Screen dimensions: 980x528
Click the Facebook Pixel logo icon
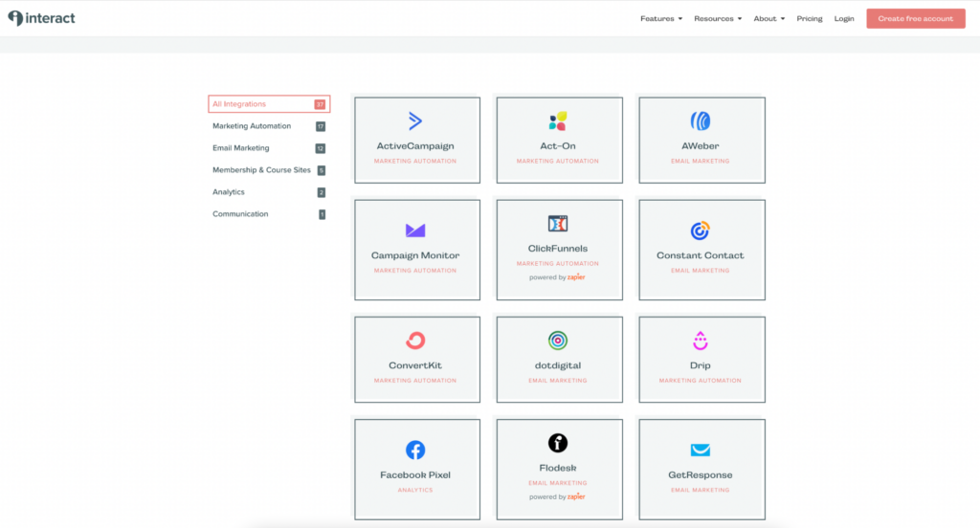pyautogui.click(x=415, y=450)
